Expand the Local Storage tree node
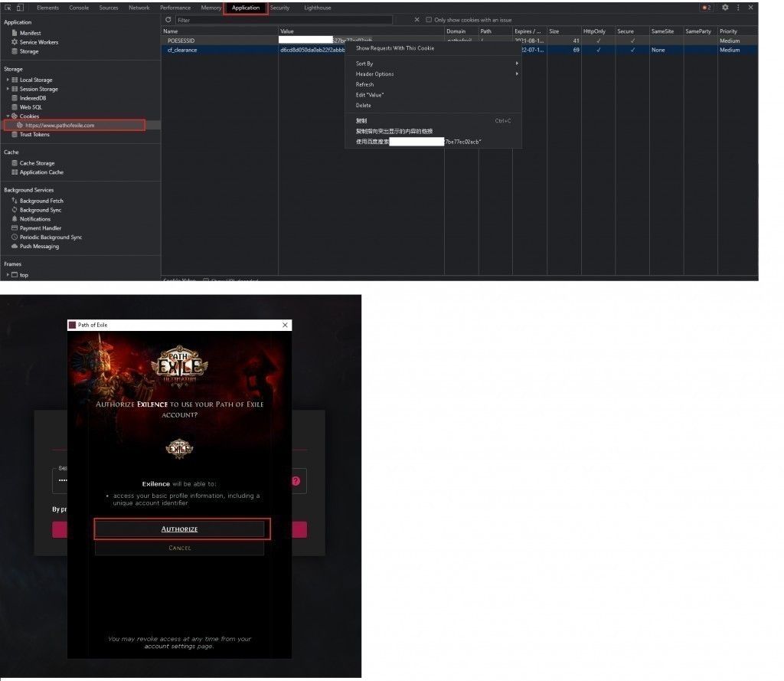Viewport: 784px width, 681px height. pyautogui.click(x=8, y=80)
